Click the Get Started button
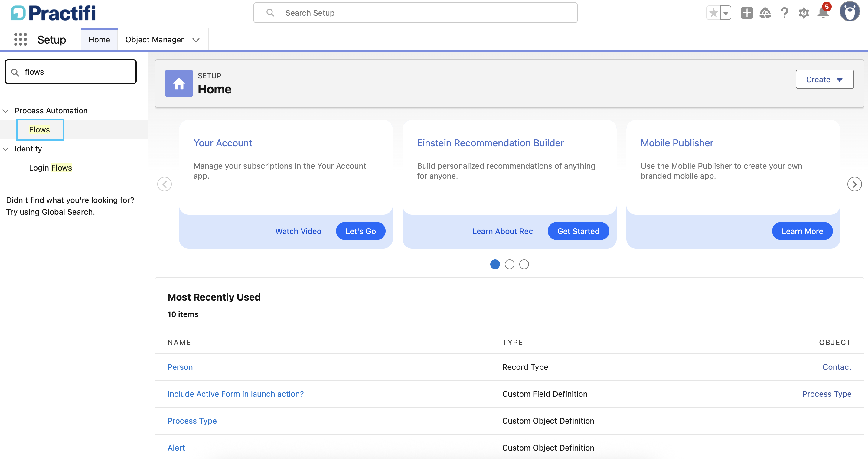Viewport: 868px width, 459px height. (x=578, y=231)
